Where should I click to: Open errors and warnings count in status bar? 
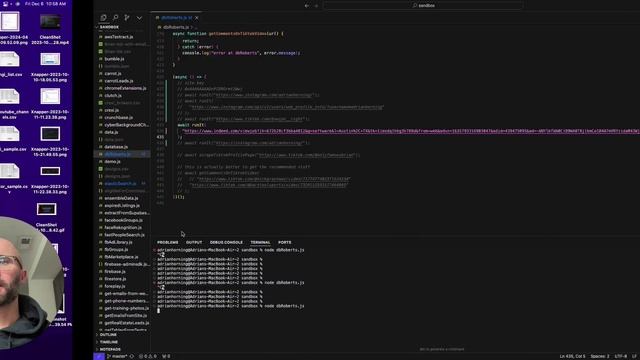click(x=148, y=356)
